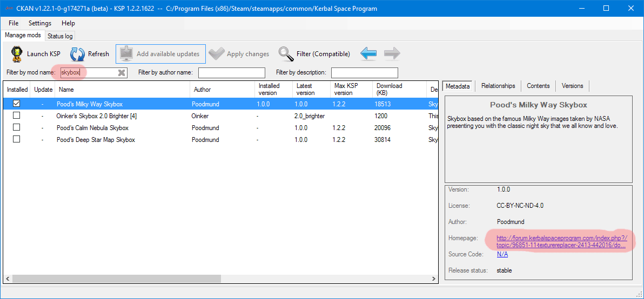The image size is (644, 299).
Task: Click Apply changes checkmark button
Action: click(x=239, y=54)
